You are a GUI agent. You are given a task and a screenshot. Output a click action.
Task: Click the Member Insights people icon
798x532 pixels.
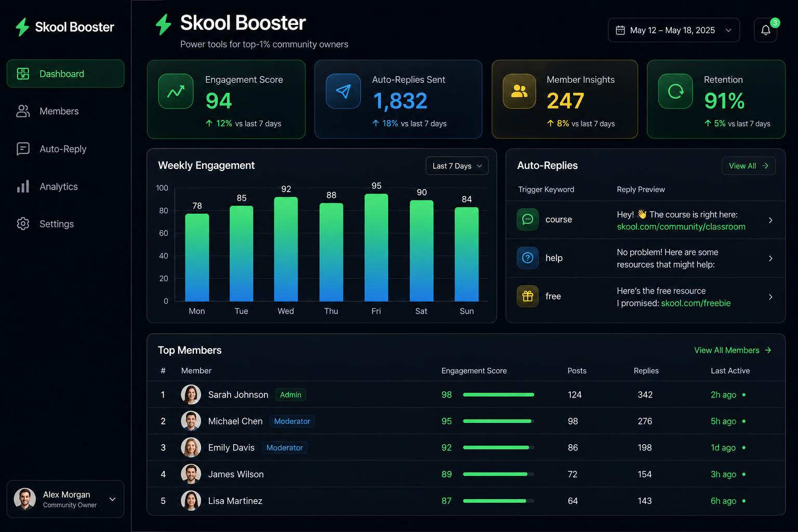point(519,91)
